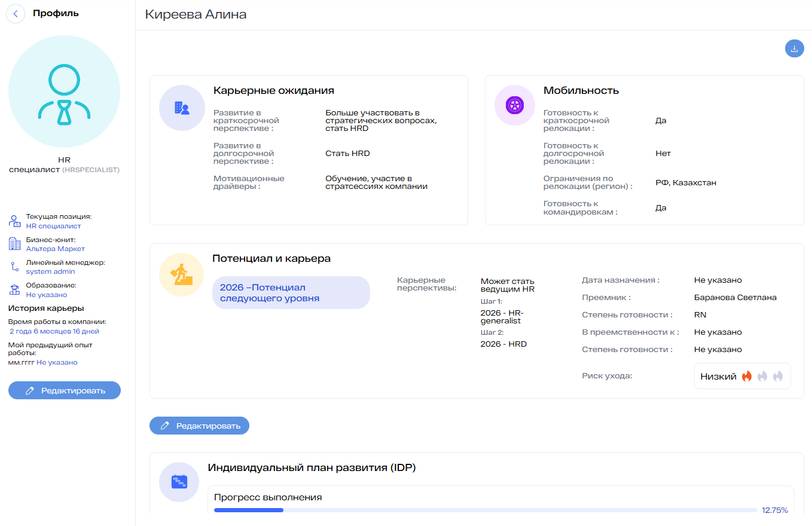Click the Потенциал и карьера heading
Screen dimensions: 812x526
271,259
